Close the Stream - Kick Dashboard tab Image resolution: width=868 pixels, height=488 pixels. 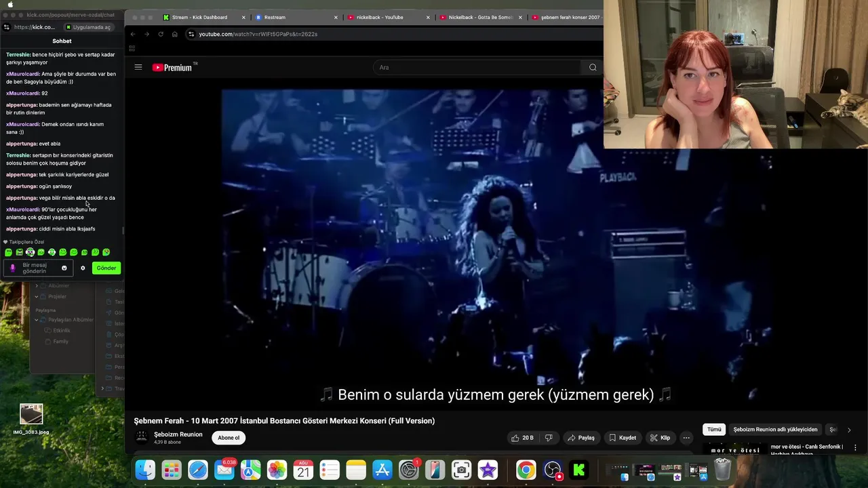(244, 18)
